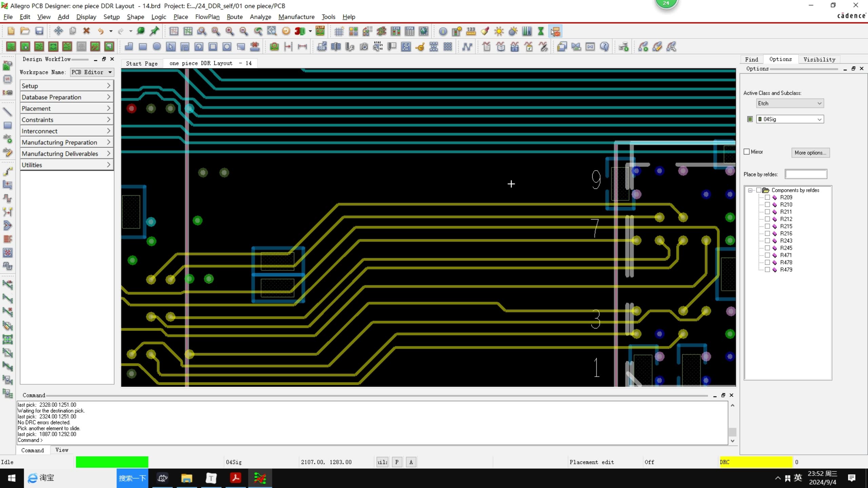This screenshot has height=488, width=868.
Task: Toggle the 04Sig visibility swatch checkbox
Action: click(x=750, y=119)
